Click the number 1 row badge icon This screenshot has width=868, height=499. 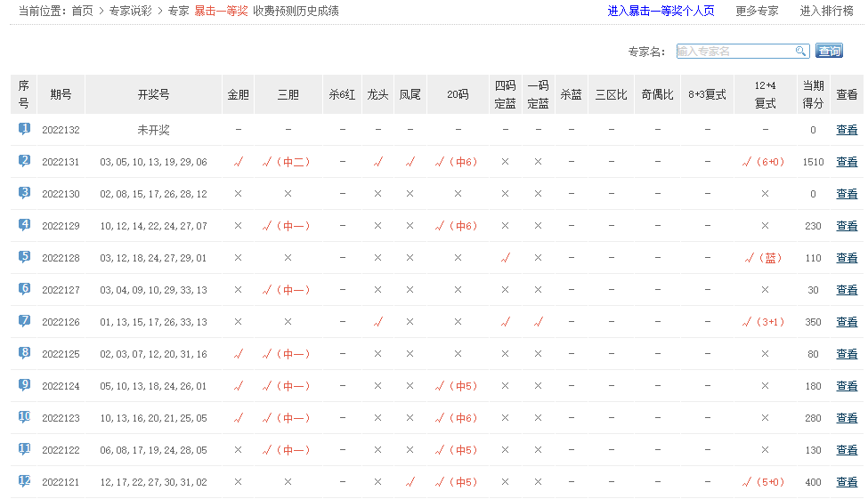[24, 129]
